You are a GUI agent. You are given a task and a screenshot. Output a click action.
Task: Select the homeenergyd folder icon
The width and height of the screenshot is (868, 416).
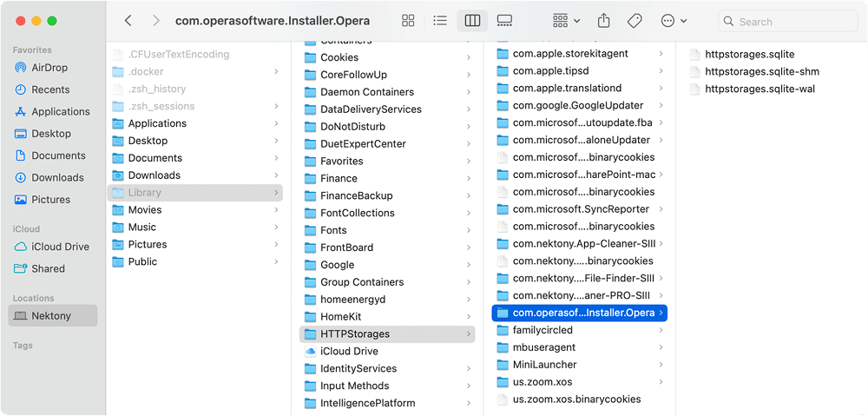[x=310, y=300]
